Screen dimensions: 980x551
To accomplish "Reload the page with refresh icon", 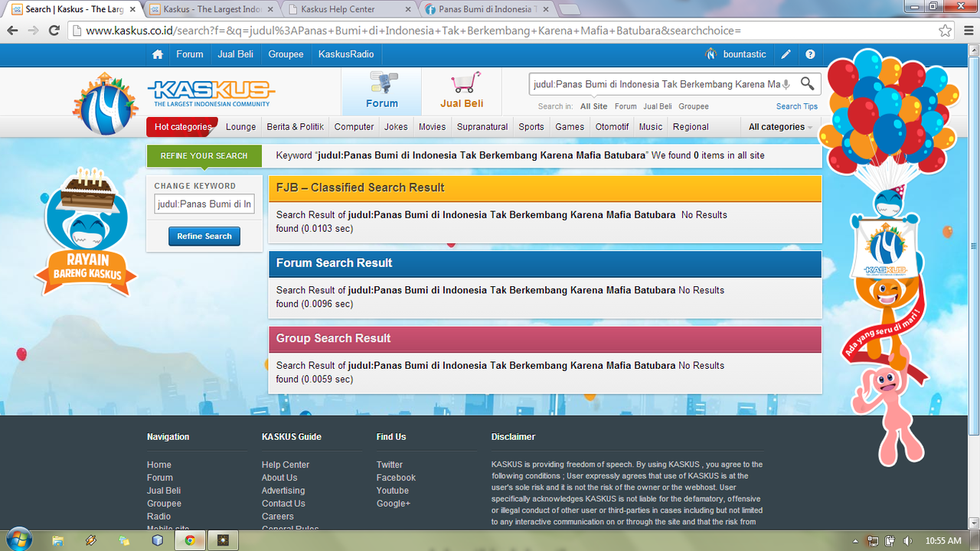I will pyautogui.click(x=54, y=31).
